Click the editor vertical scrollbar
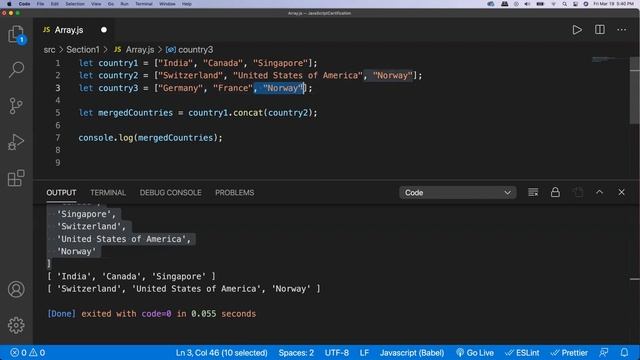 pos(634,90)
